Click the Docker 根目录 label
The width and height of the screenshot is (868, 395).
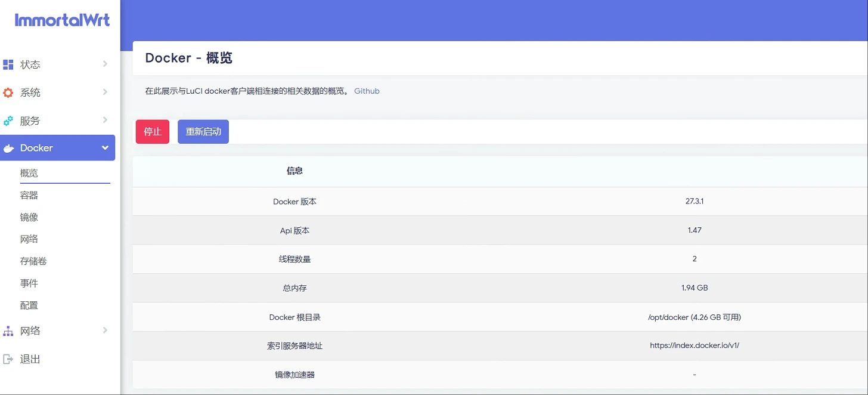click(x=294, y=317)
